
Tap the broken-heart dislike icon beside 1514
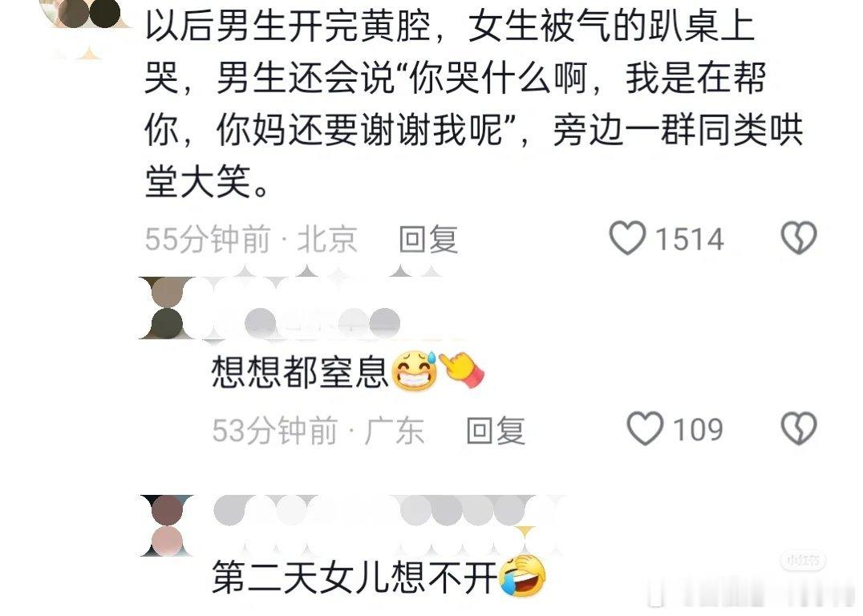(799, 237)
